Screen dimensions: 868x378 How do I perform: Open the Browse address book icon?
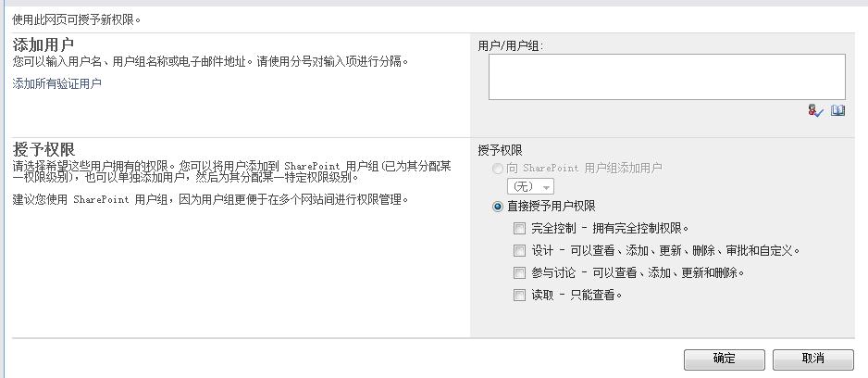(x=838, y=111)
